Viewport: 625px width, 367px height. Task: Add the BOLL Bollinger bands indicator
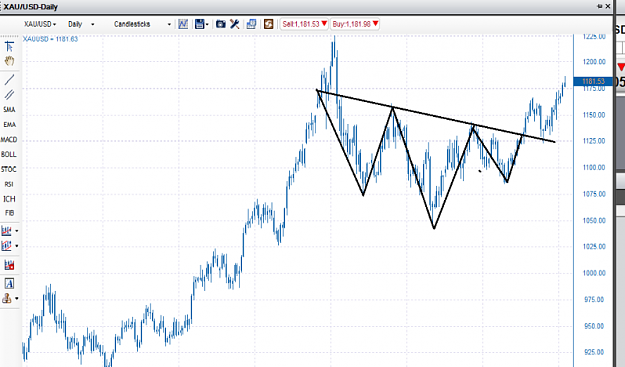9,154
